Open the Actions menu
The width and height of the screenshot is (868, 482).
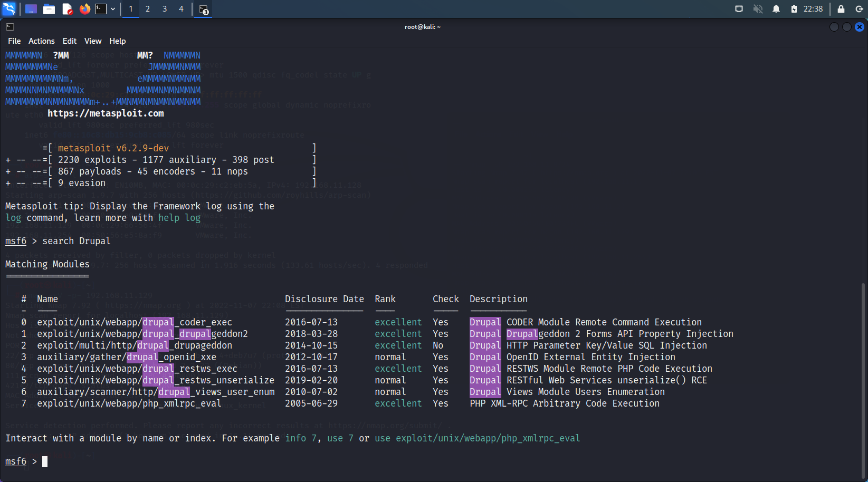41,41
